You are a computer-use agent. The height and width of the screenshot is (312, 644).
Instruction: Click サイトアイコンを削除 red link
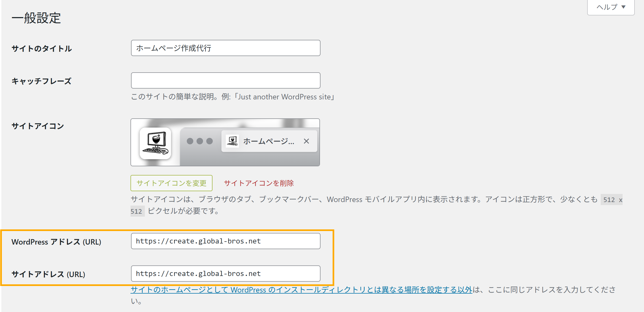(x=259, y=183)
